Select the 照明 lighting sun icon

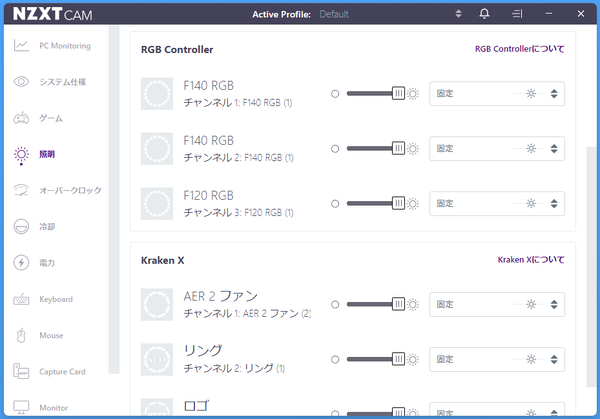(x=21, y=155)
